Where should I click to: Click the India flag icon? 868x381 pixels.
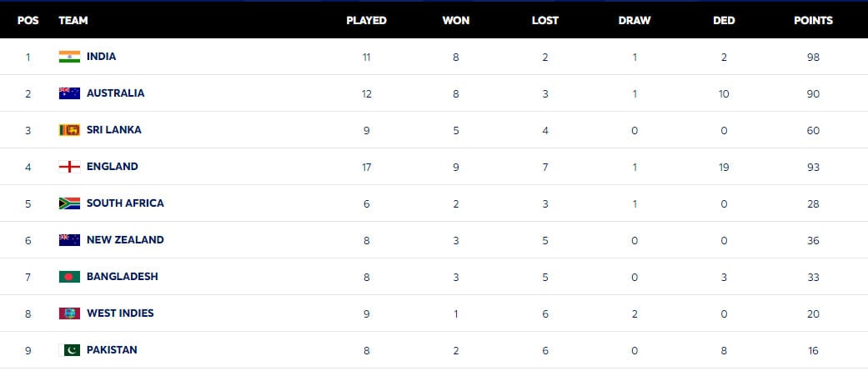pyautogui.click(x=69, y=57)
